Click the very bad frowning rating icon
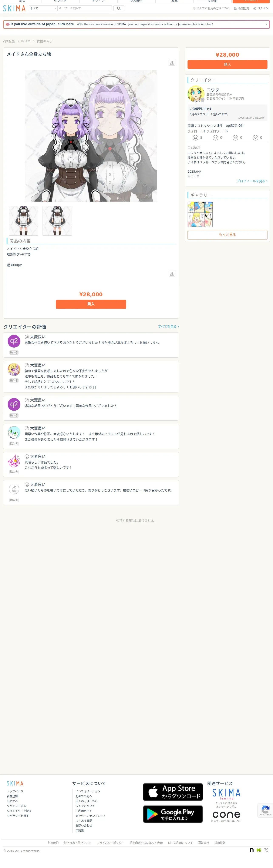The height and width of the screenshot is (868, 273). pos(256,138)
